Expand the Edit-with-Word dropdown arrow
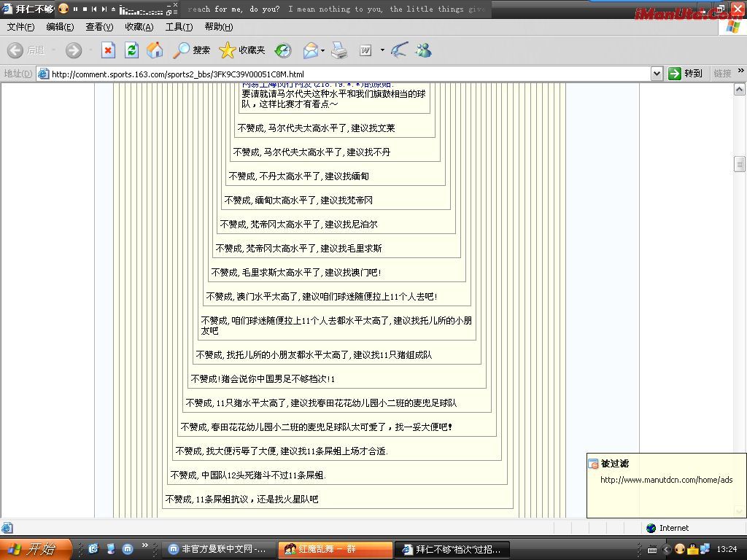The height and width of the screenshot is (560, 747). click(x=382, y=50)
